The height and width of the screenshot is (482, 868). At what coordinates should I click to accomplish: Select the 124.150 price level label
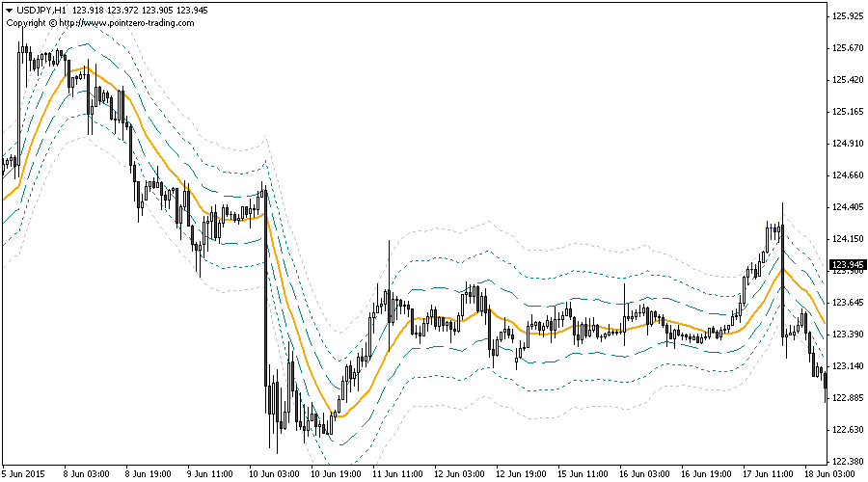[848, 238]
